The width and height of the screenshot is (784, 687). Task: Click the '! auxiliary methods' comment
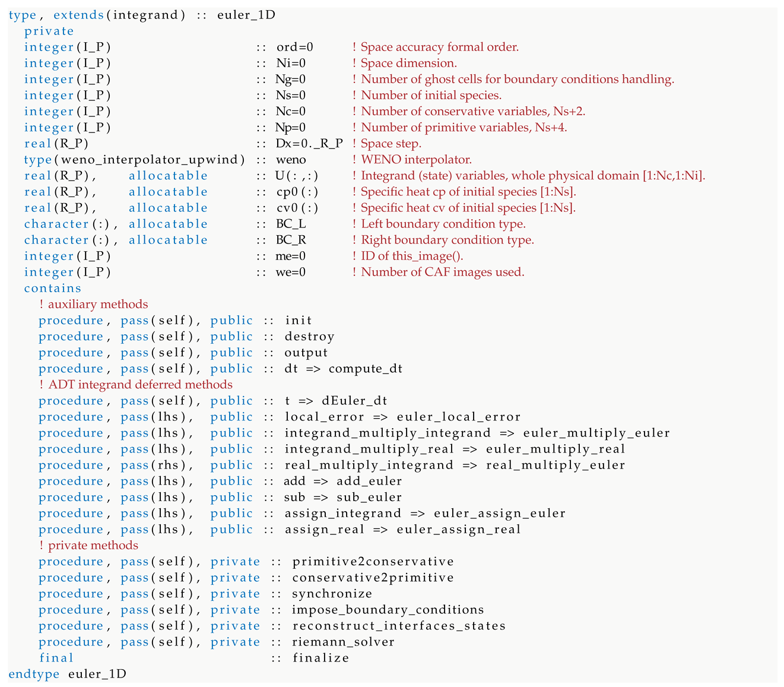[x=93, y=304]
